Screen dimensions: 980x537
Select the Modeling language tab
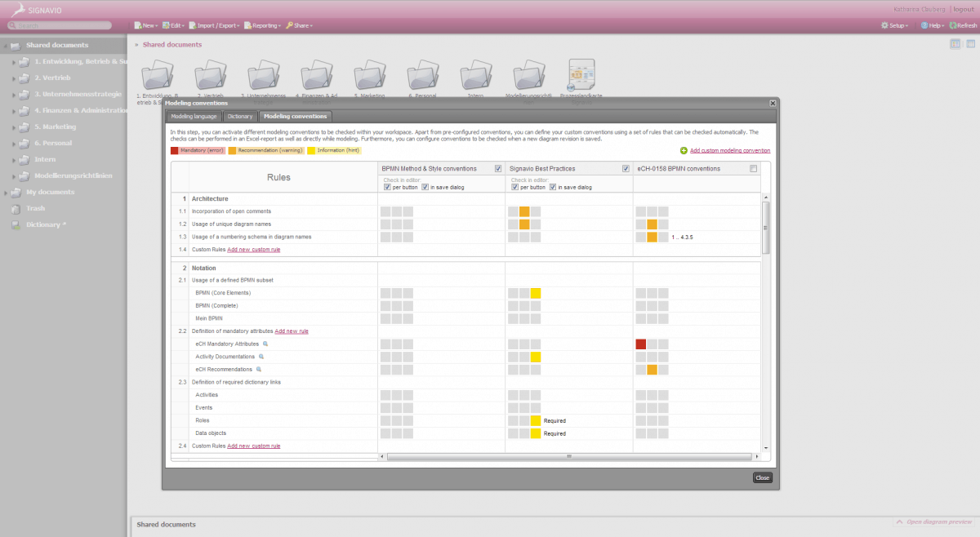click(x=194, y=116)
